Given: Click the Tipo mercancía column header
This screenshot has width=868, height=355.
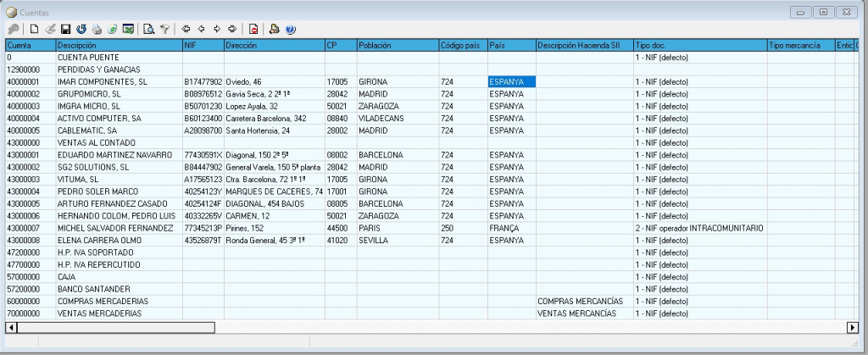Looking at the screenshot, I should tap(801, 46).
